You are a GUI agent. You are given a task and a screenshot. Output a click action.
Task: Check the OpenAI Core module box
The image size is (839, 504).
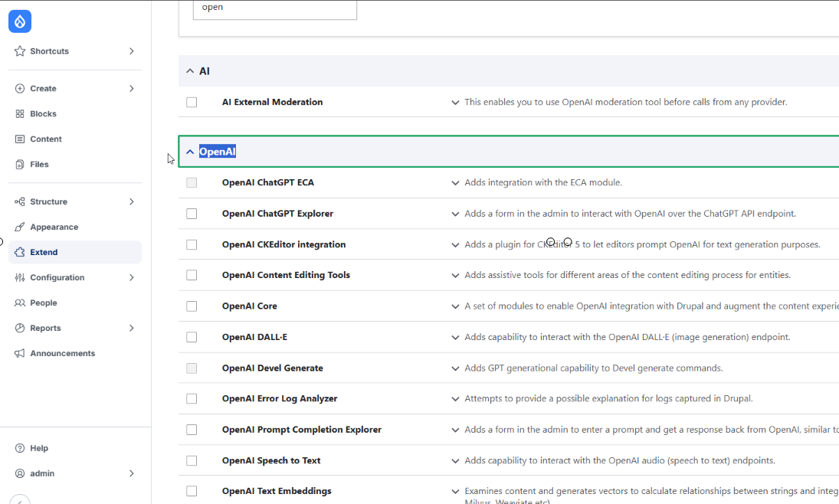pos(192,306)
